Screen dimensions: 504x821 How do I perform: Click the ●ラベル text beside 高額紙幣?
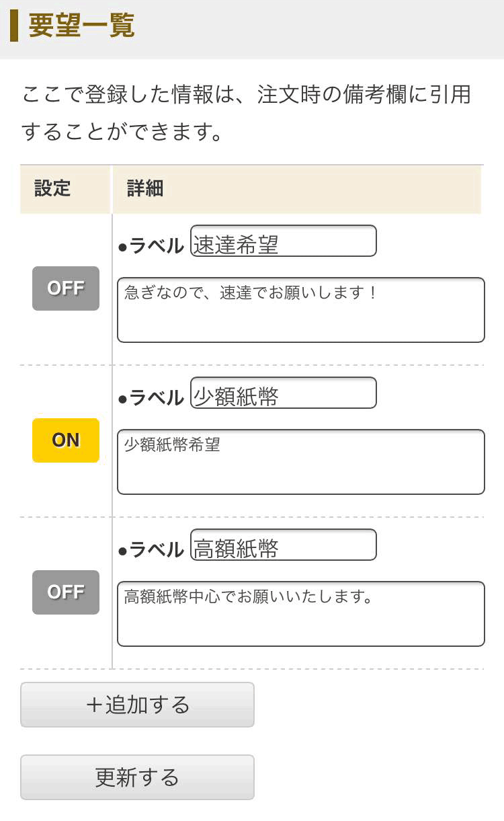[x=151, y=551]
